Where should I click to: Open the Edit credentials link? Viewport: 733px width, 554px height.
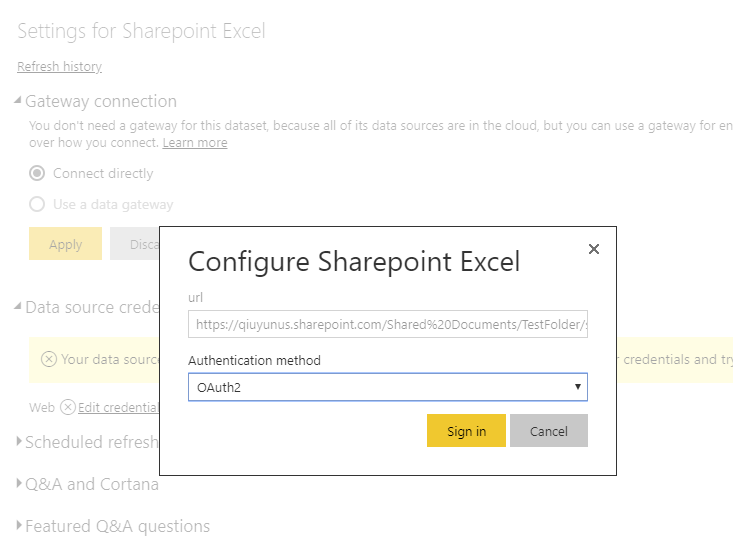pos(119,407)
